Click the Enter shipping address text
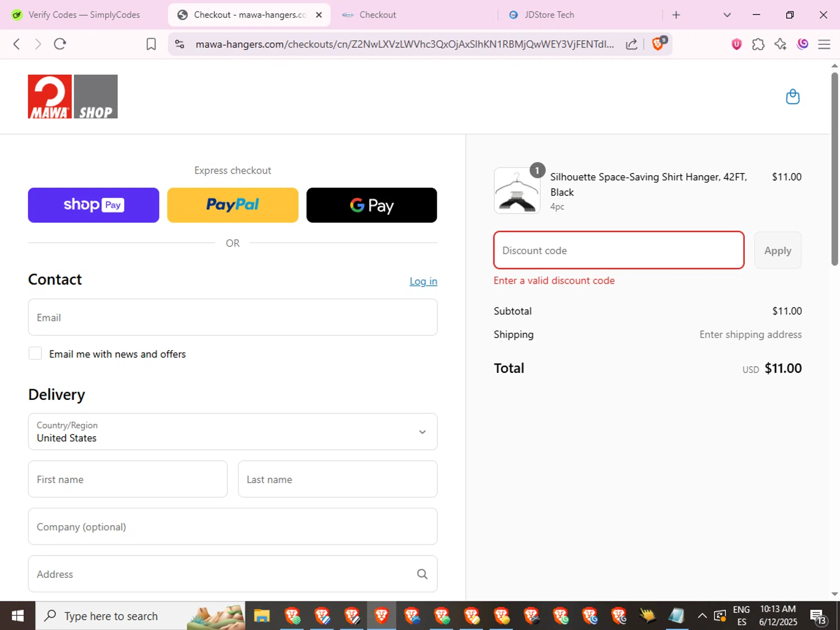Screen dimensions: 840x630 click(750, 334)
